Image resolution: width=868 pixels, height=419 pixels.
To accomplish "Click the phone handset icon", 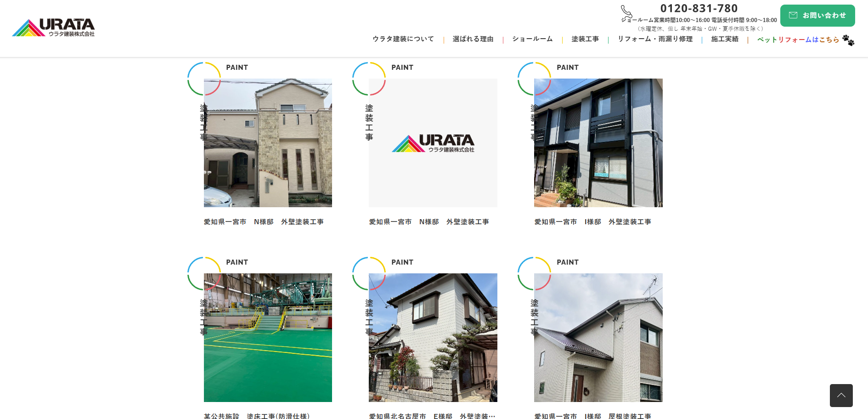I will tap(626, 11).
